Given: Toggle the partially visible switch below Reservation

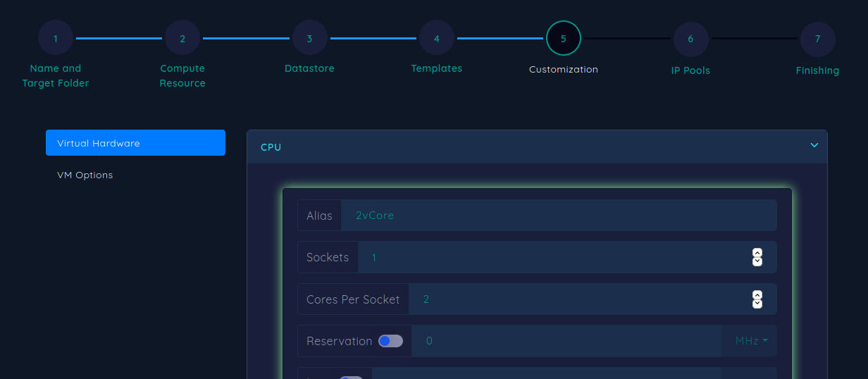Looking at the screenshot, I should pos(350,378).
